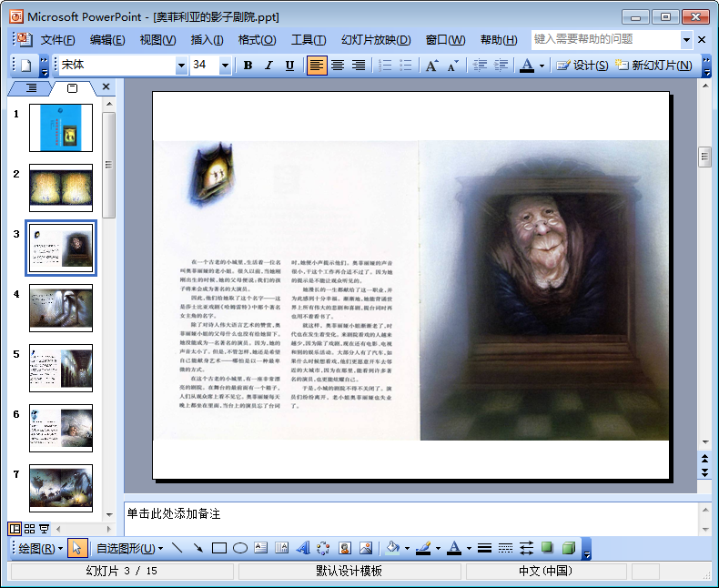The width and height of the screenshot is (719, 588).
Task: Open the font size dropdown 34
Action: (x=225, y=66)
